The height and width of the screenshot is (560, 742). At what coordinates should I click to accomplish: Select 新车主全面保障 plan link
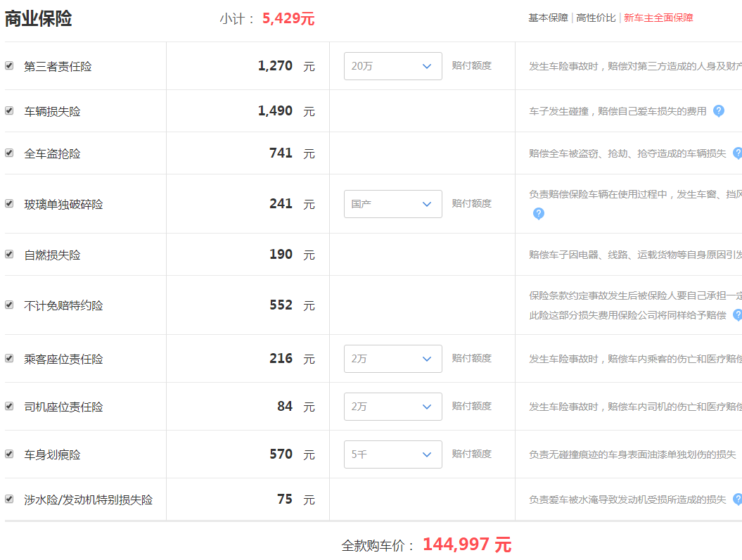click(x=658, y=18)
